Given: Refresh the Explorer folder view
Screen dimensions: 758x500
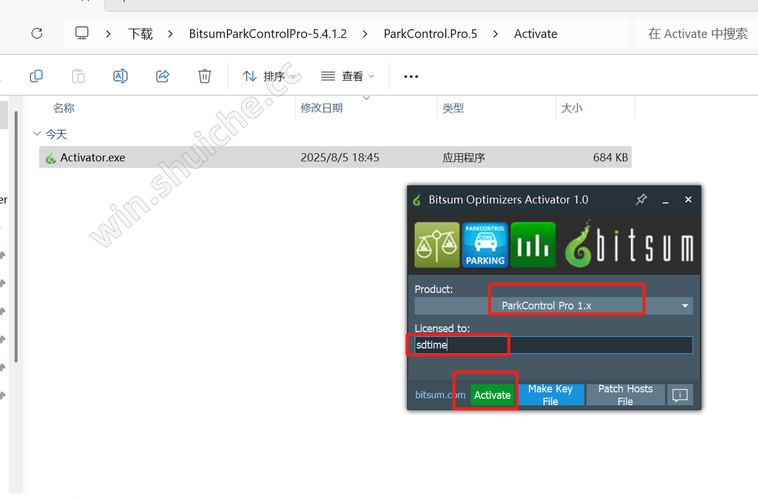Looking at the screenshot, I should point(37,33).
